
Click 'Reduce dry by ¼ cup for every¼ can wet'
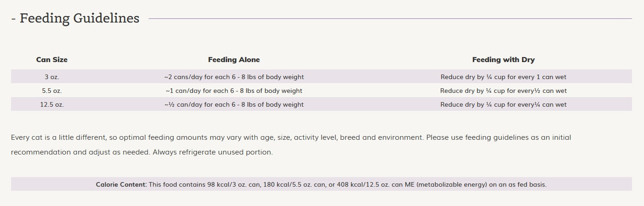tap(503, 104)
